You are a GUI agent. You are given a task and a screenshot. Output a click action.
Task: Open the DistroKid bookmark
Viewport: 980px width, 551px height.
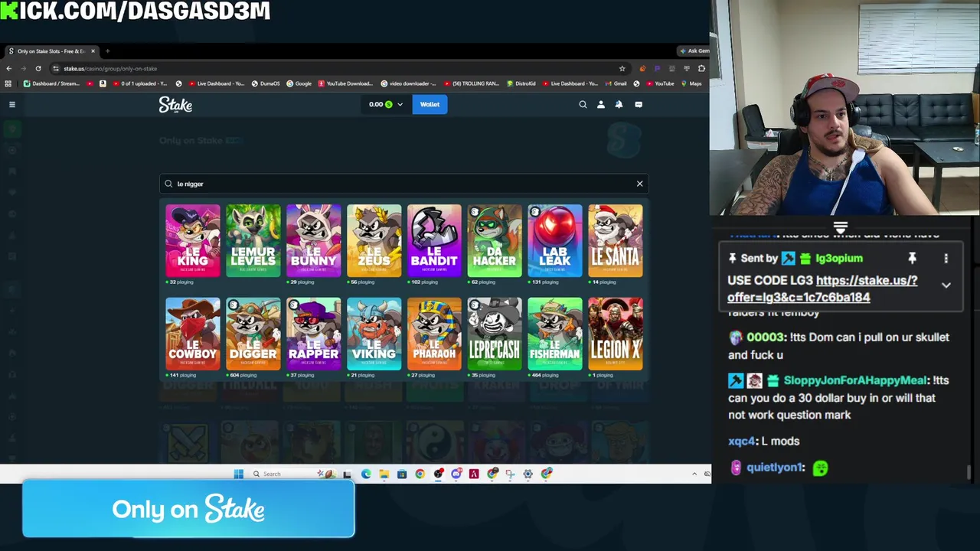(x=521, y=83)
